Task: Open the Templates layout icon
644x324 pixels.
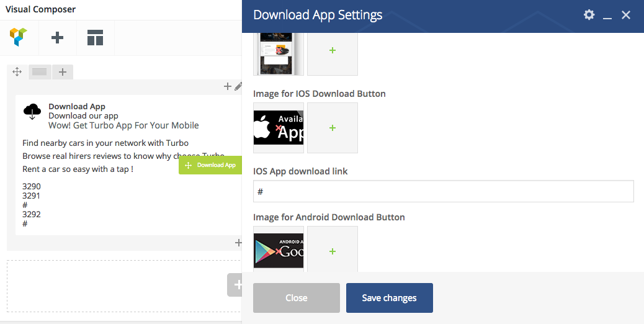Action: coord(95,38)
